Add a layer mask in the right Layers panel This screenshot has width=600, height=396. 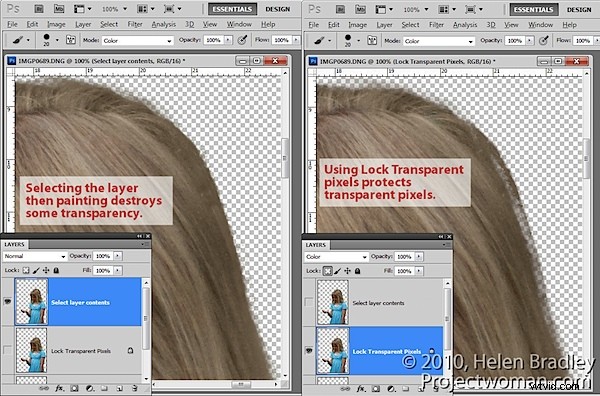tap(376, 389)
